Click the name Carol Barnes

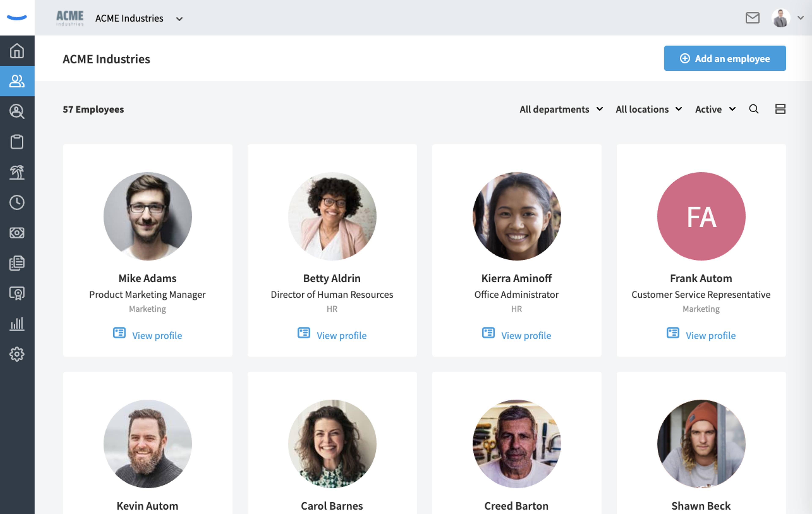(332, 506)
